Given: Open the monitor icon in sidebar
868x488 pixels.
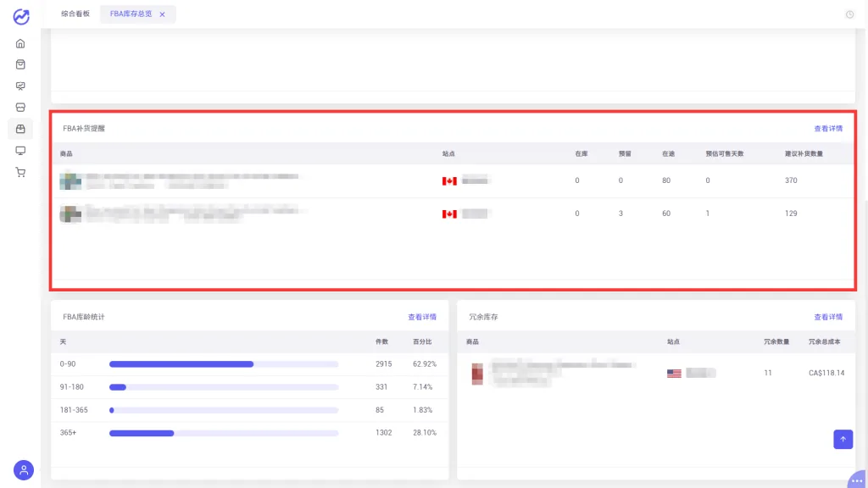Looking at the screenshot, I should tap(20, 151).
